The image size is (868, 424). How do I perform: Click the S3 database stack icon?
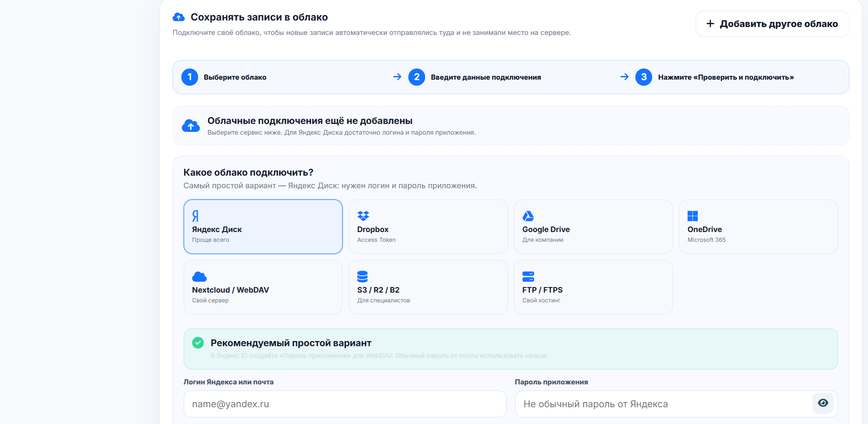click(362, 276)
